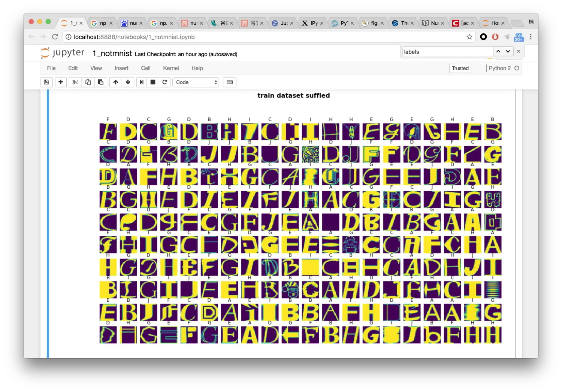Switch to the Hor browser tab
The image size is (562, 392).
(494, 23)
